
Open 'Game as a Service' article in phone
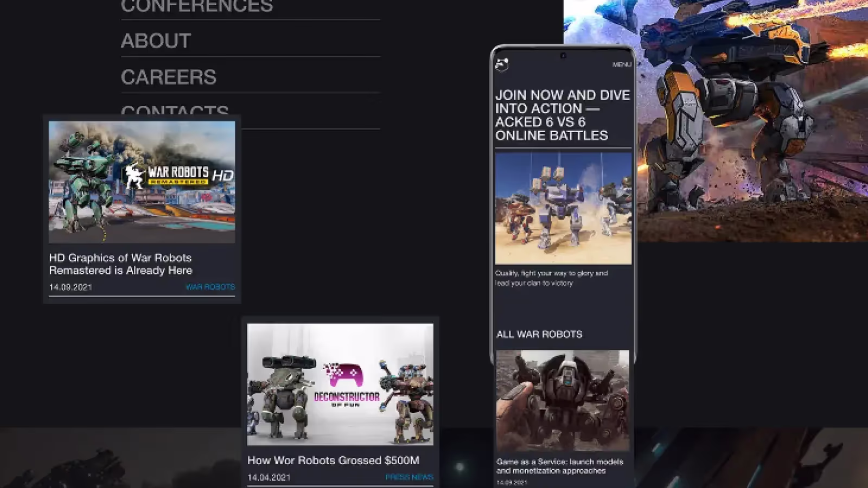coord(559,466)
